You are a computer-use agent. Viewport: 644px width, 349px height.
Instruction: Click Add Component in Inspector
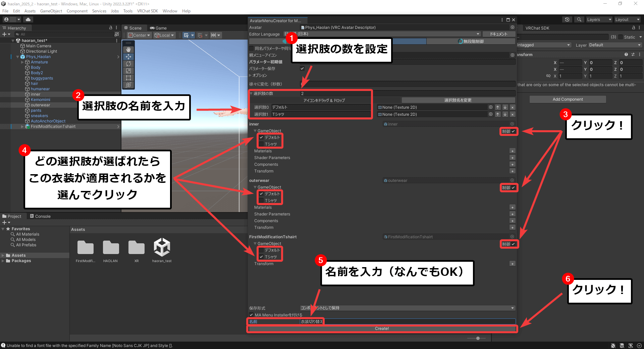[568, 99]
